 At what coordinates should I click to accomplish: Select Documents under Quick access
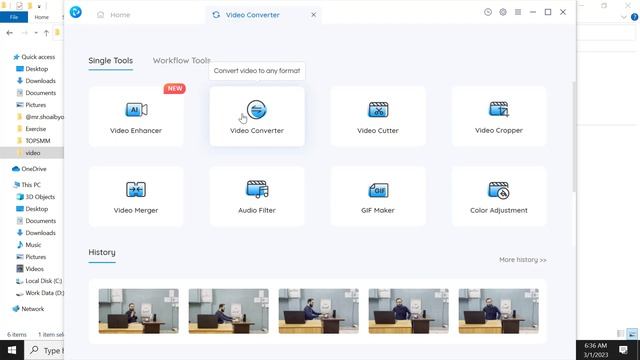pos(36,93)
